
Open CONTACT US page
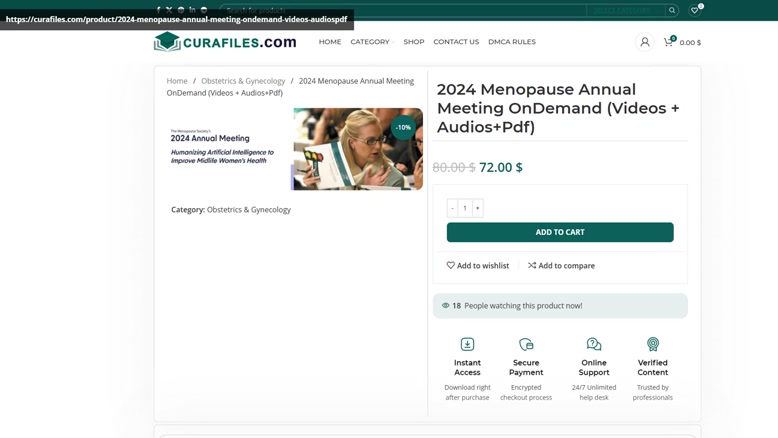coord(456,42)
